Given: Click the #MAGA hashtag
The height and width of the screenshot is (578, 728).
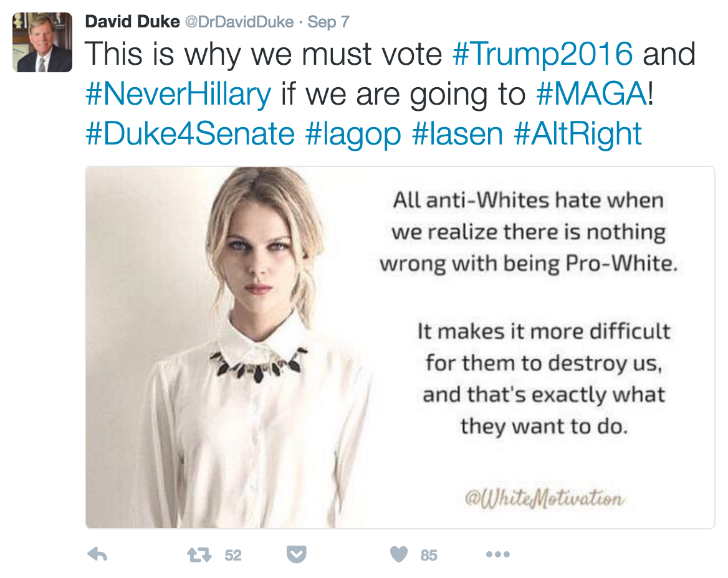Looking at the screenshot, I should pos(591,94).
